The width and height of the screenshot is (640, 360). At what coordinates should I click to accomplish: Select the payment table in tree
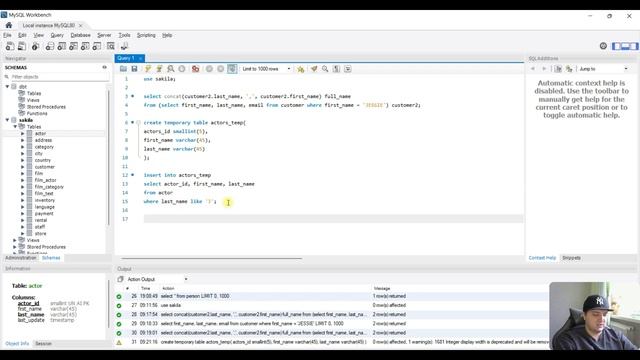click(44, 213)
